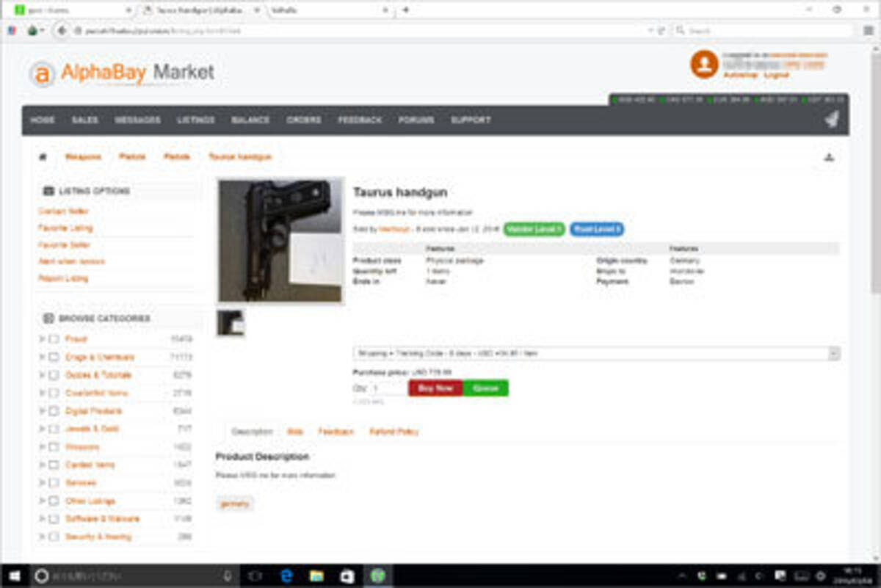
Task: Open the browser hamburger menu
Action: tap(869, 31)
